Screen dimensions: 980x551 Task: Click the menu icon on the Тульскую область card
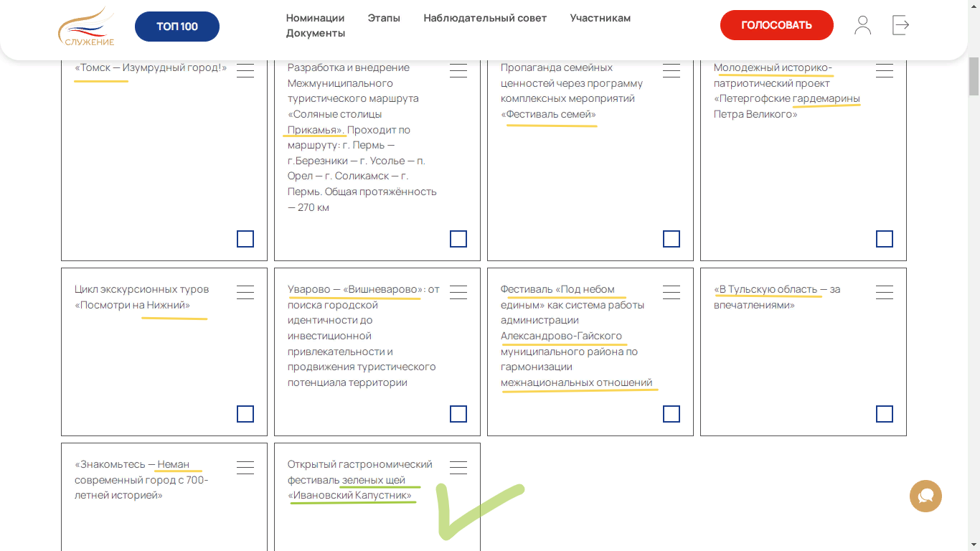pos(885,292)
